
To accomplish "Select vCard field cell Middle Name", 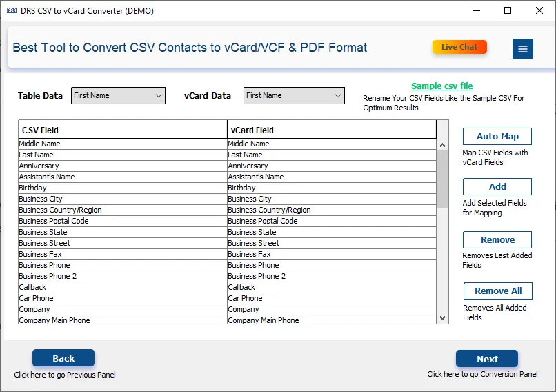I will coord(332,144).
